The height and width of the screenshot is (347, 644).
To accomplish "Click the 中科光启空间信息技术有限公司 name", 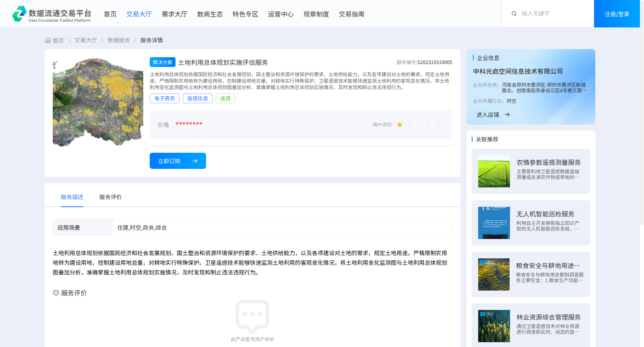I will (x=518, y=71).
